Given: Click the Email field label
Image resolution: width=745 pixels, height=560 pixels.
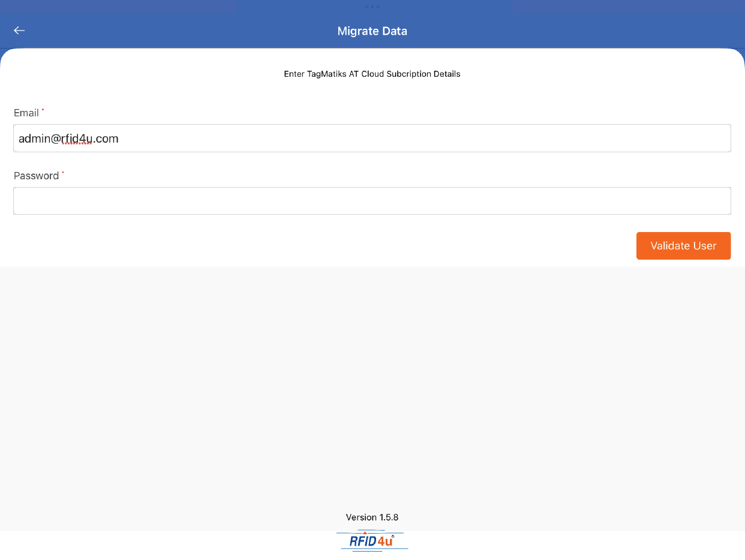Looking at the screenshot, I should [26, 113].
